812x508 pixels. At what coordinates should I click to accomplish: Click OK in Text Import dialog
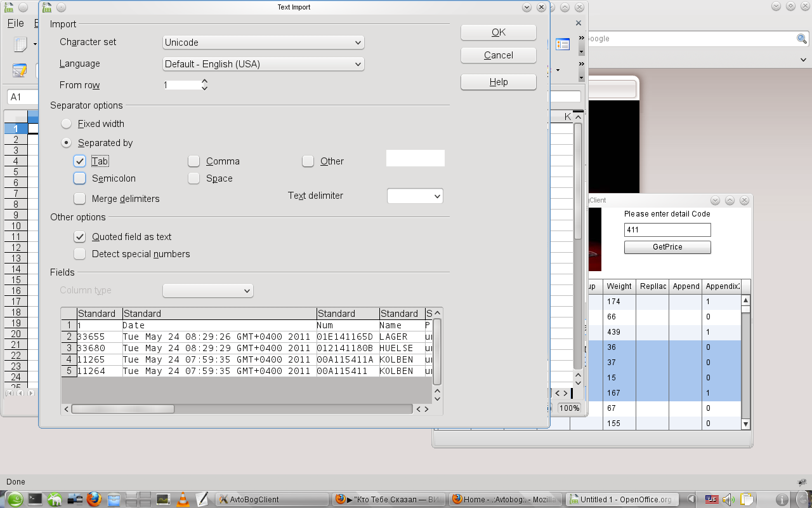click(x=499, y=32)
